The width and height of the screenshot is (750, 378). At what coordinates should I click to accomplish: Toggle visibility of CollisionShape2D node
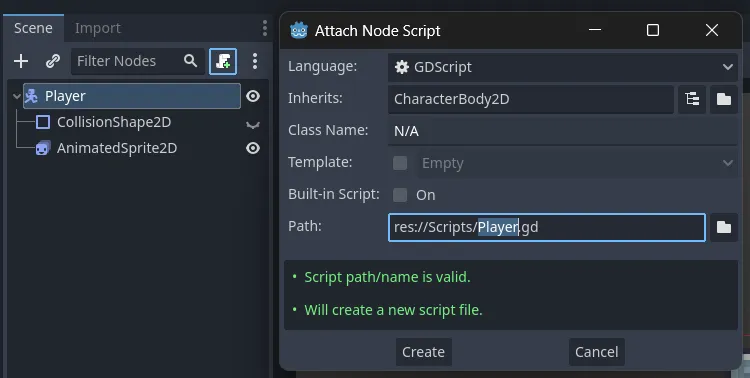(x=253, y=125)
